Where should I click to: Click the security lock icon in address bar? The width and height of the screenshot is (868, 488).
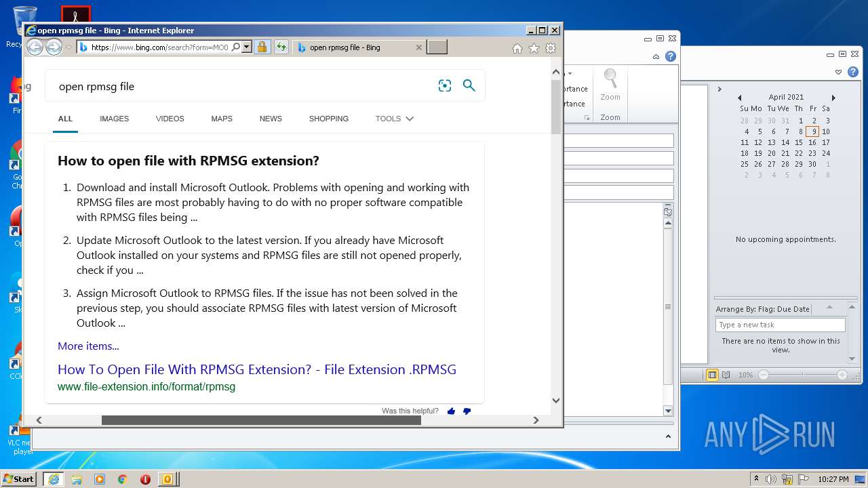click(262, 47)
